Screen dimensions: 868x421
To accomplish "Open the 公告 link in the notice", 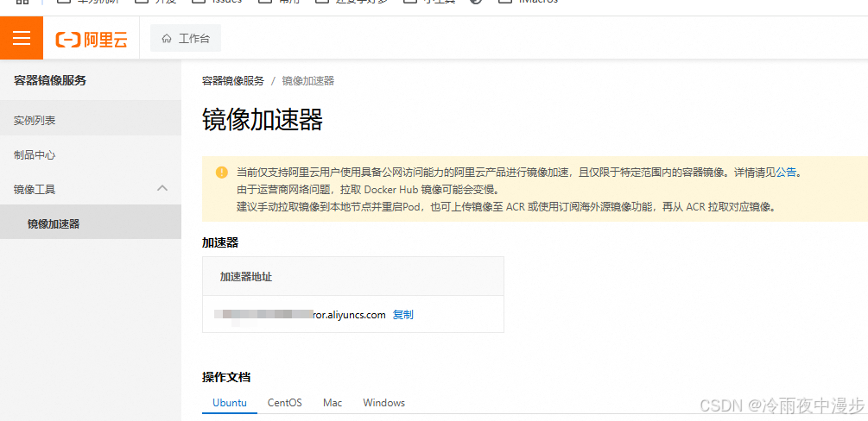I will coord(786,172).
